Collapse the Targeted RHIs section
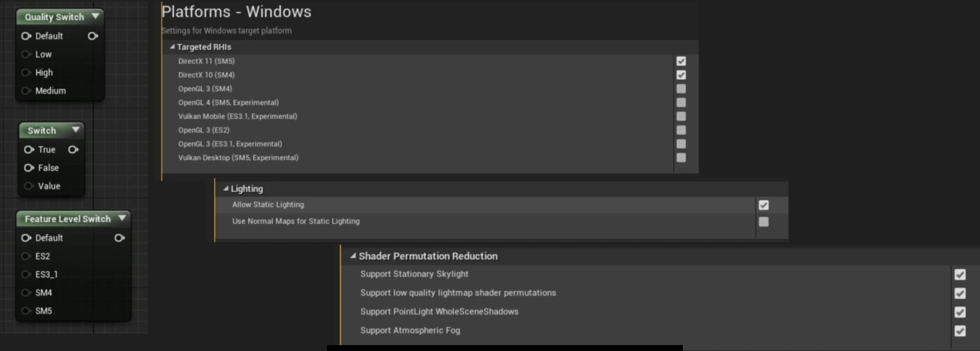Screen dimensions: 980x351 pyautogui.click(x=172, y=47)
